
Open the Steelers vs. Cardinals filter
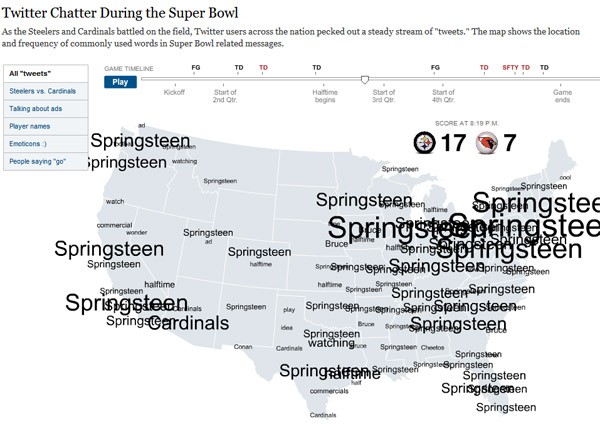(46, 91)
